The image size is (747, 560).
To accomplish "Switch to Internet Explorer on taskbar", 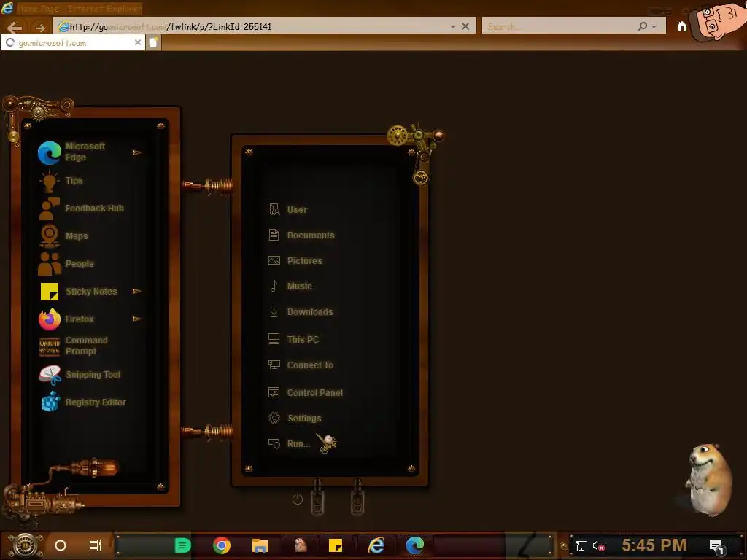I will coord(376,545).
